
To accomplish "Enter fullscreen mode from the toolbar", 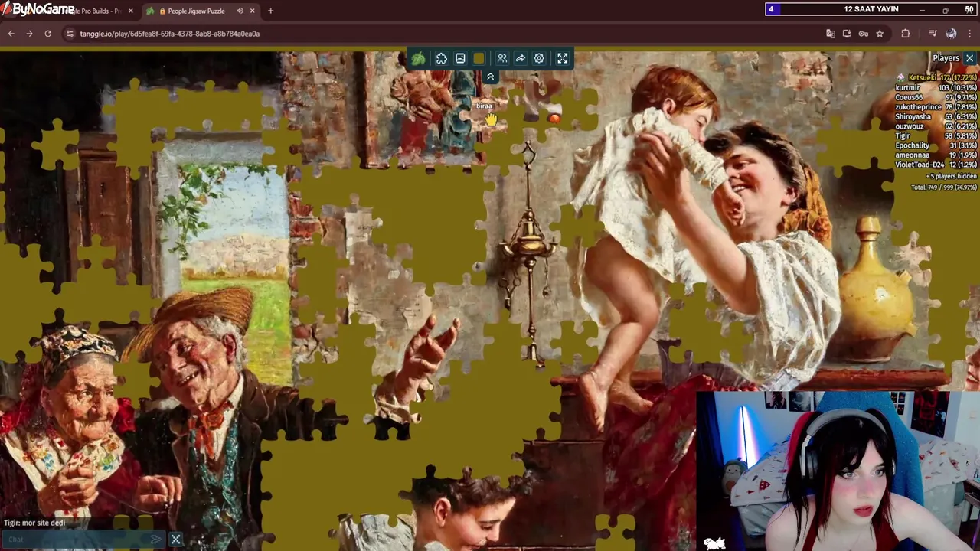I will pyautogui.click(x=563, y=58).
